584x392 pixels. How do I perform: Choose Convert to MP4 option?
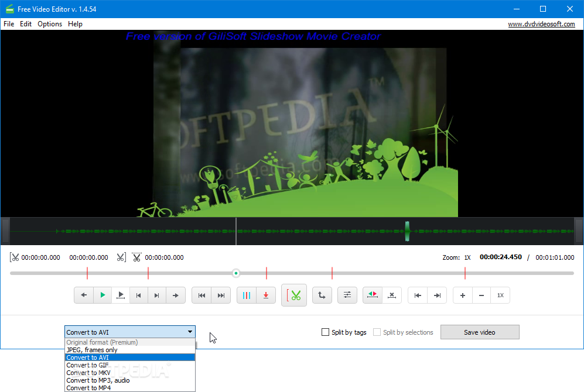pyautogui.click(x=130, y=388)
